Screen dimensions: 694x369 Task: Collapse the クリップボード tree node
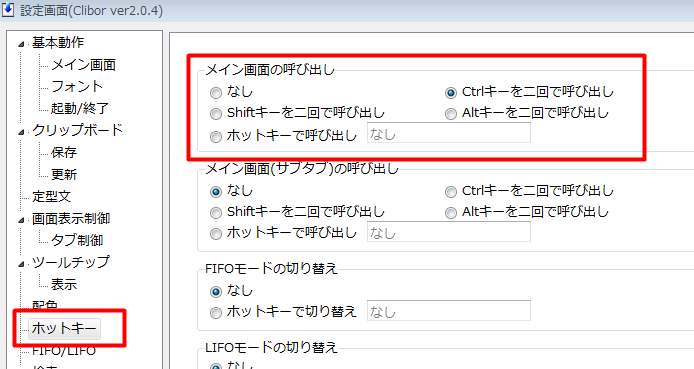21,132
